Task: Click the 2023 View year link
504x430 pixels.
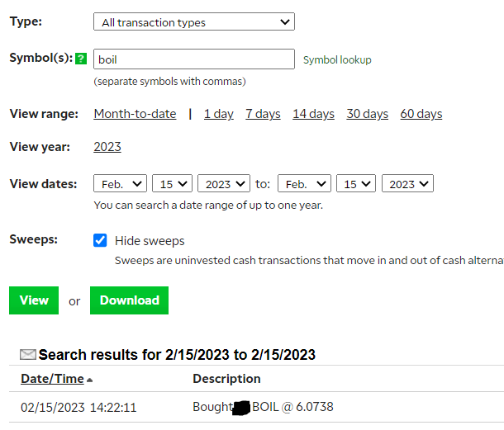Action: (107, 147)
